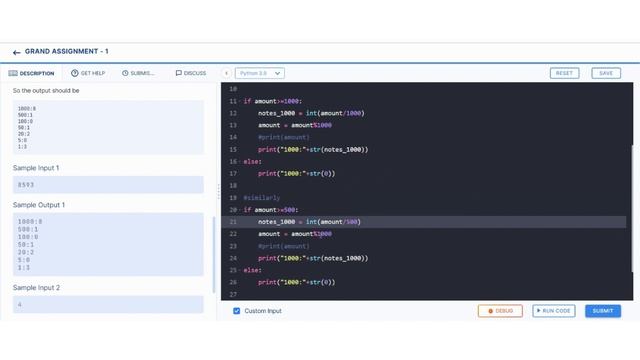Image resolution: width=640 pixels, height=360 pixels.
Task: Click the Sample Input 2 value box
Action: (108, 304)
